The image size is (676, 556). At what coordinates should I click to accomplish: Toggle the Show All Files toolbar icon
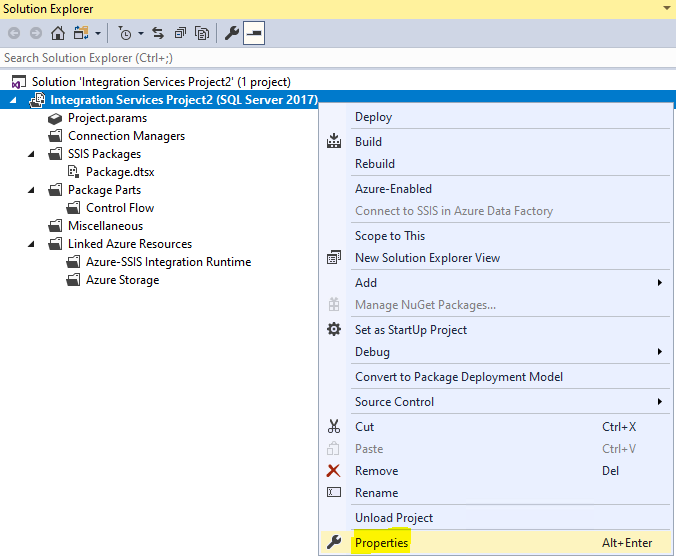[x=202, y=33]
